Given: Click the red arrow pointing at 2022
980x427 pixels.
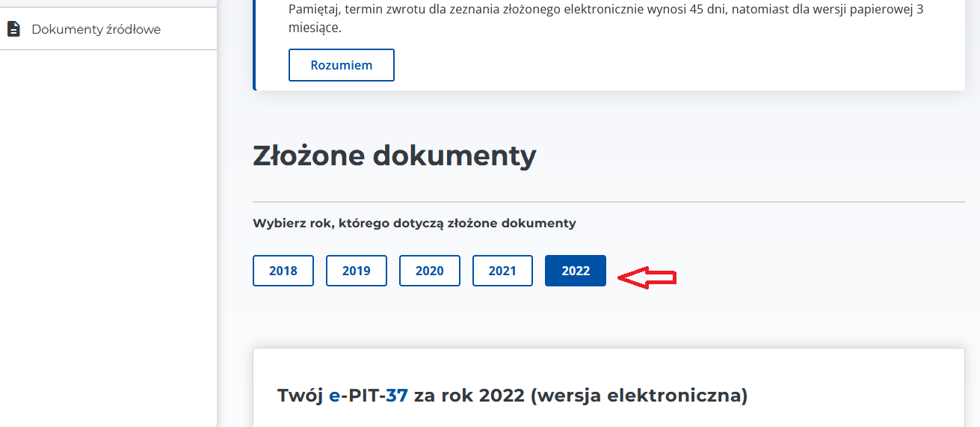Looking at the screenshot, I should tap(647, 277).
